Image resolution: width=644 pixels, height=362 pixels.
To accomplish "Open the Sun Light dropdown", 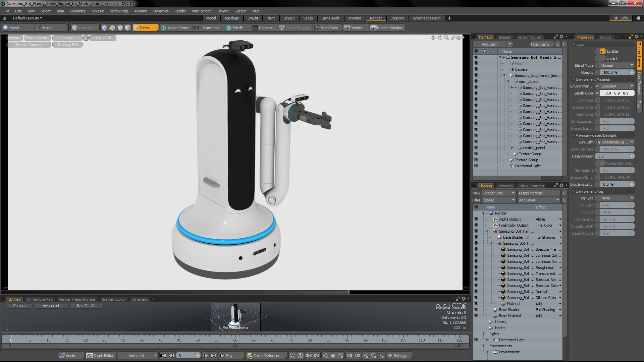I will [x=615, y=142].
